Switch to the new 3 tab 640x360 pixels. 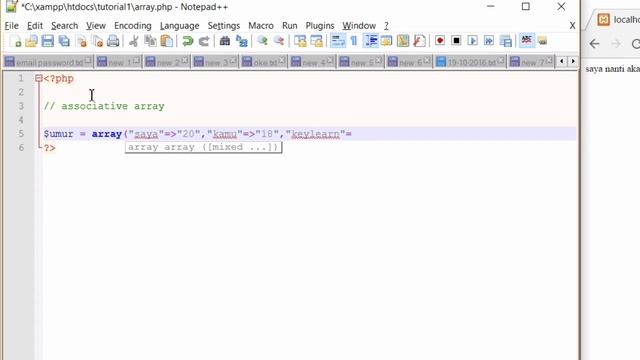click(x=215, y=62)
